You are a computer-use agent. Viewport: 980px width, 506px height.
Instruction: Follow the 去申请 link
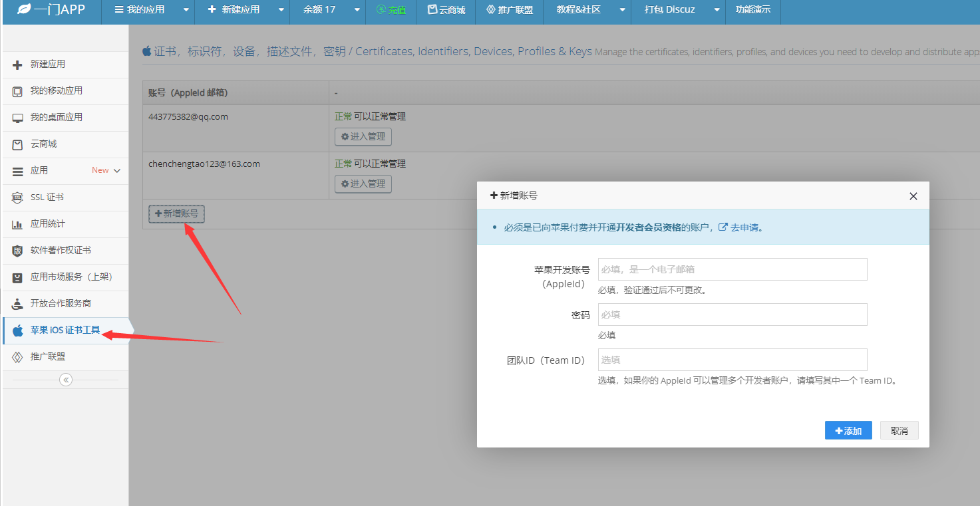click(746, 227)
